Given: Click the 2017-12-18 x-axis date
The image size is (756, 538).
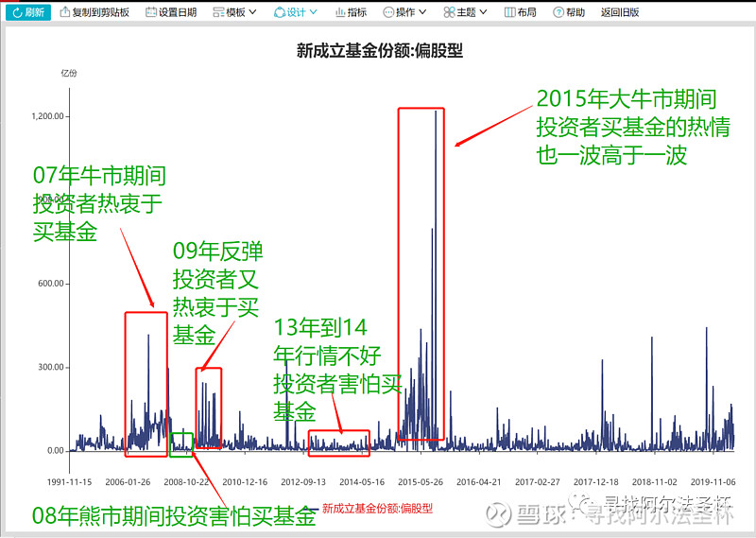Looking at the screenshot, I should [x=596, y=482].
